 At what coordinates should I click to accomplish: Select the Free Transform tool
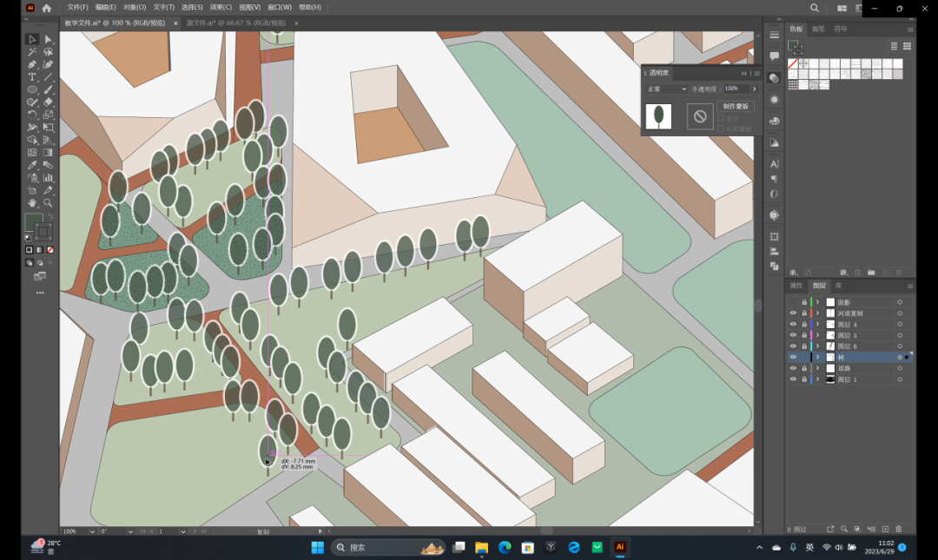click(x=48, y=128)
